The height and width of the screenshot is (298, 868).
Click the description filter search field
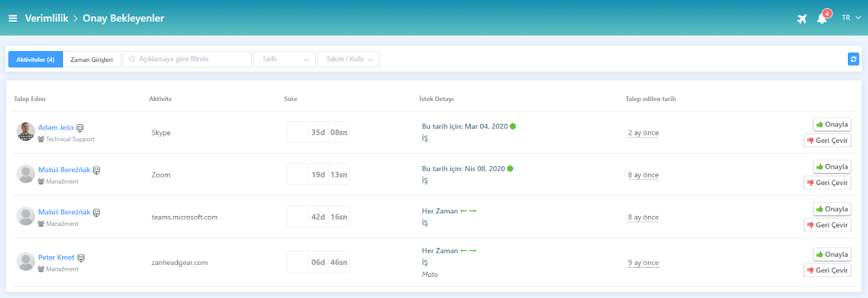187,59
